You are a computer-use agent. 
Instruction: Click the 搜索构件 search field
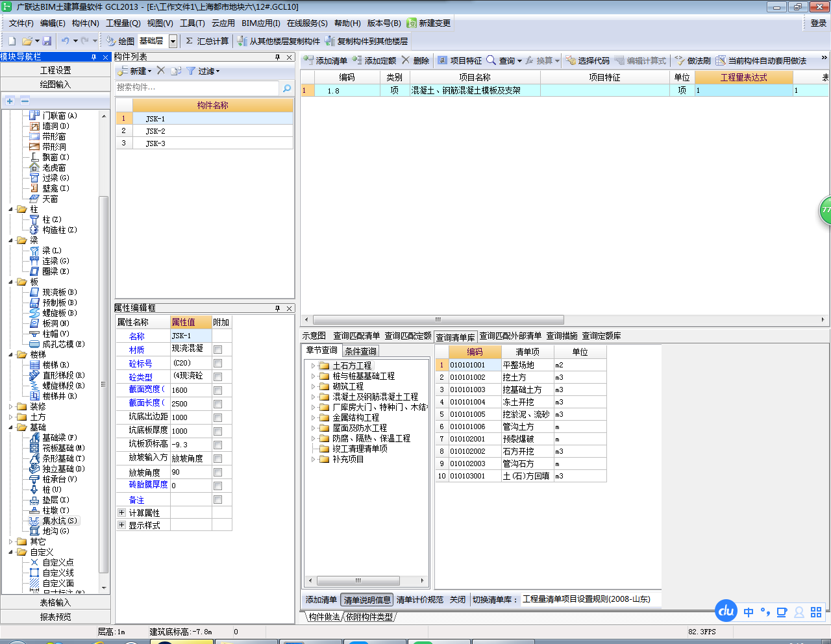point(197,88)
